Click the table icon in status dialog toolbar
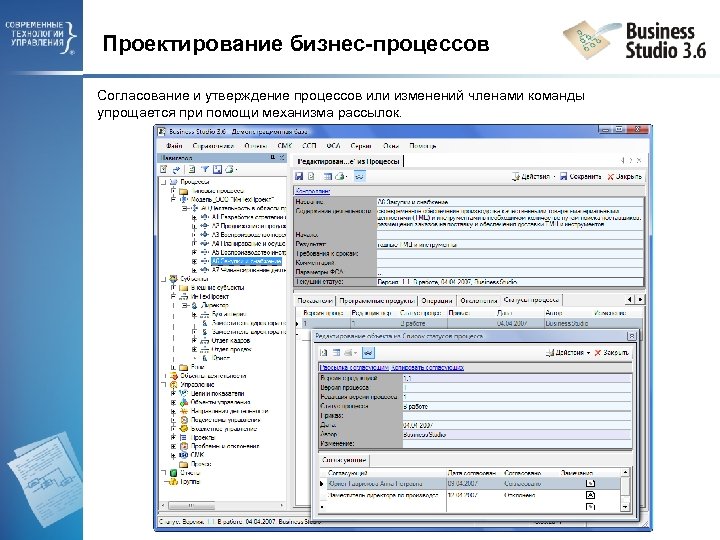This screenshot has height=540, width=720. click(x=336, y=353)
